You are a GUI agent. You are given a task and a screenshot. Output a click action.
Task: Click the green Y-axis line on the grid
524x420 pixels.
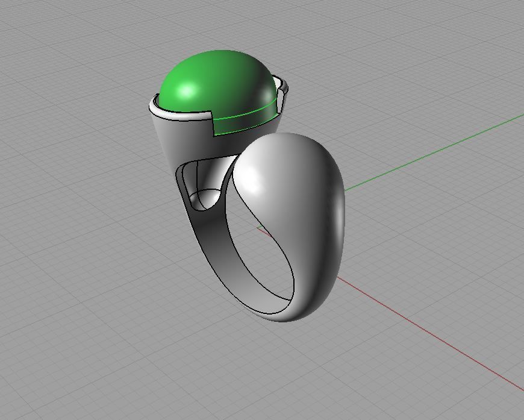coord(434,152)
